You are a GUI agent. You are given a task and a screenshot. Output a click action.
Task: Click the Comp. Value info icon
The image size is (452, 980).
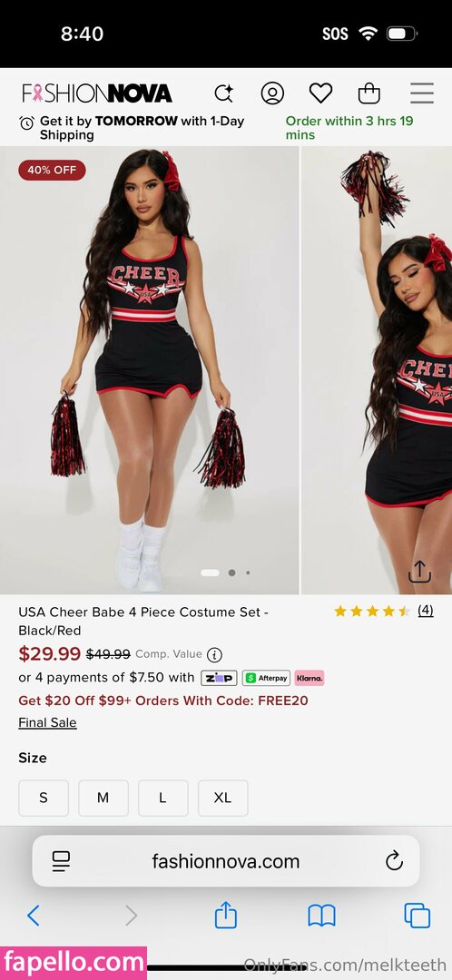click(x=214, y=655)
